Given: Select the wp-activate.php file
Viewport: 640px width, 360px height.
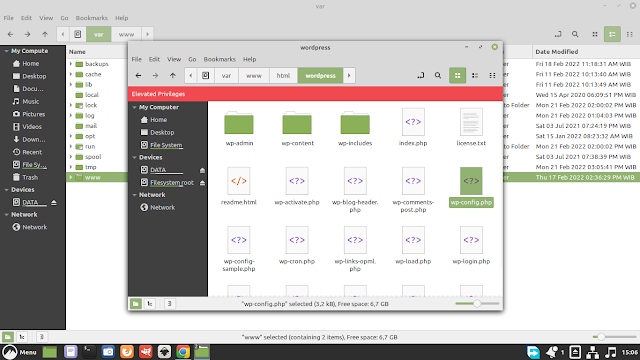Looking at the screenshot, I should pos(297,186).
